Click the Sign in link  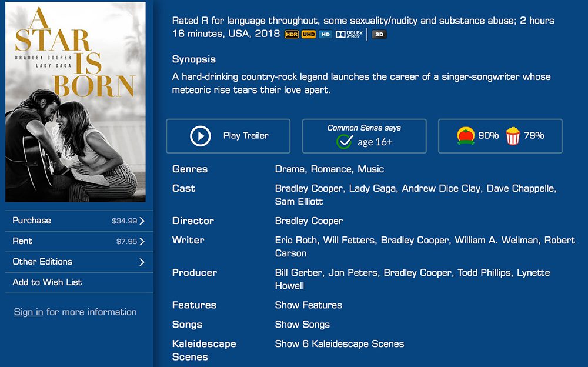point(28,312)
